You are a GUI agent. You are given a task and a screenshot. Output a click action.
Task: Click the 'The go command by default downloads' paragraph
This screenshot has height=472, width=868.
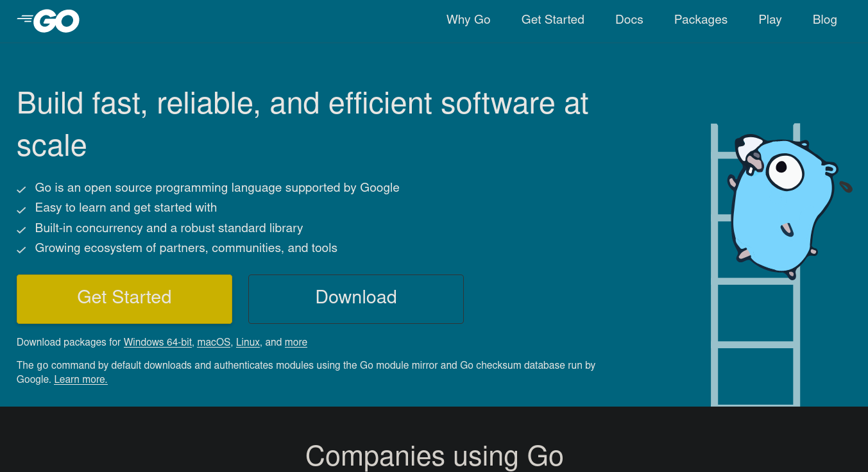306,373
